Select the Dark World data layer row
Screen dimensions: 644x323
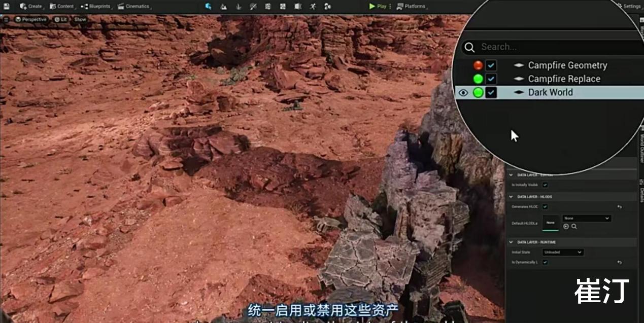pyautogui.click(x=550, y=92)
